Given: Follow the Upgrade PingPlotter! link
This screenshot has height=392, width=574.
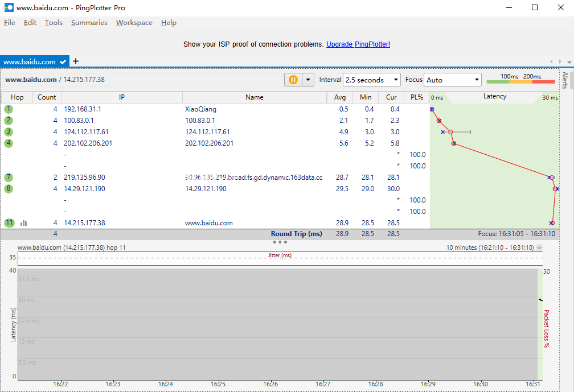Looking at the screenshot, I should point(358,44).
